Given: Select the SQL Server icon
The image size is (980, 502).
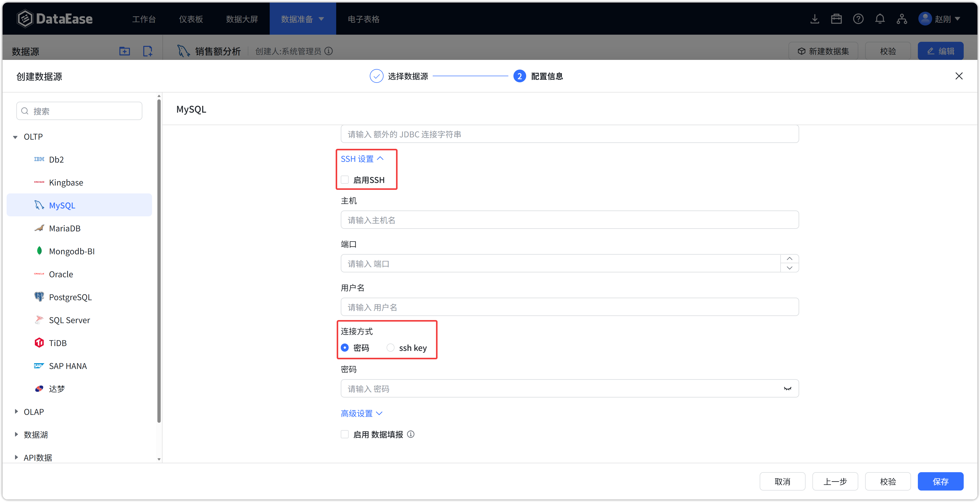Looking at the screenshot, I should [39, 320].
